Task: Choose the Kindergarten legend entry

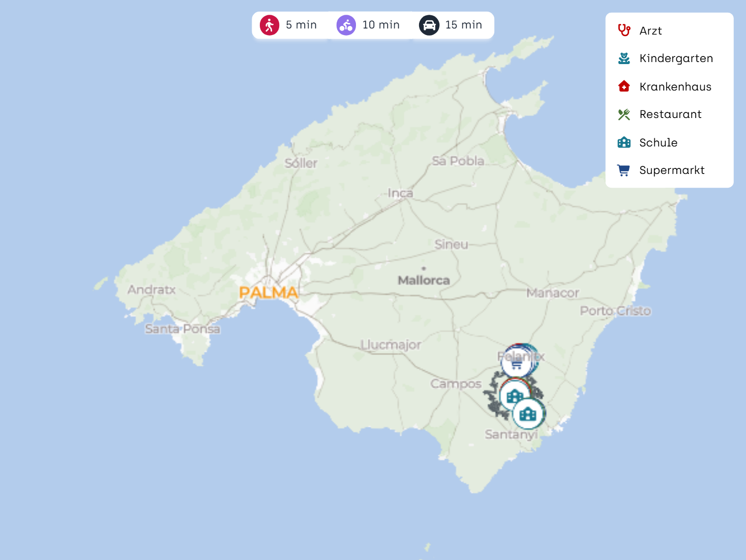Action: [x=676, y=58]
